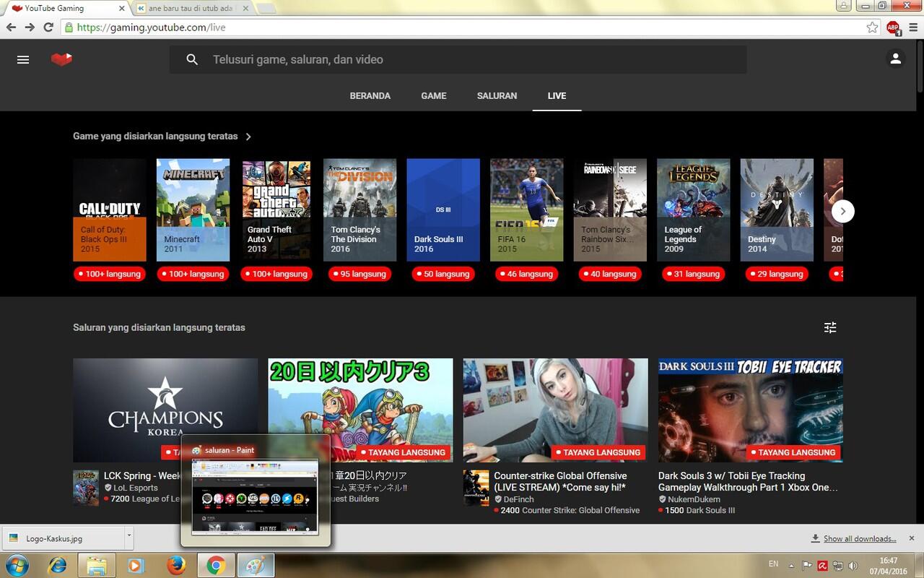Open Dark Souls III Tobii Eye Tracker thumbnail
Viewport: 924px width, 578px height.
click(x=751, y=410)
